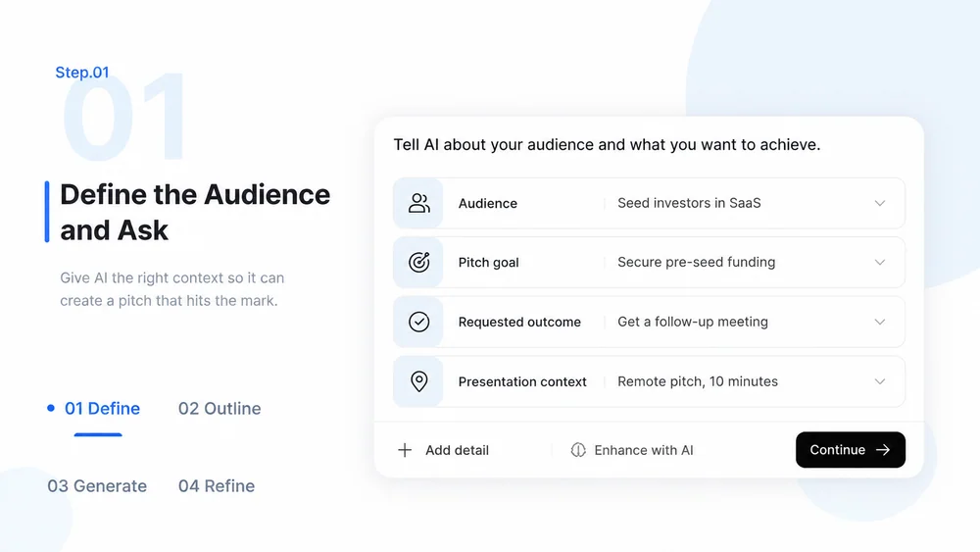Open the 'Secure pre-seed funding' selection
980x552 pixels.
pyautogui.click(x=696, y=262)
